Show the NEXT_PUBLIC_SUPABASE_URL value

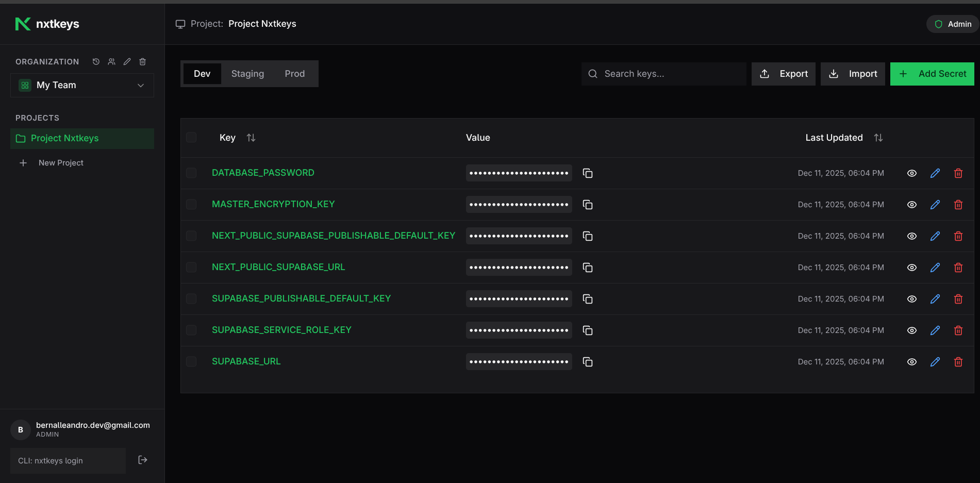911,267
